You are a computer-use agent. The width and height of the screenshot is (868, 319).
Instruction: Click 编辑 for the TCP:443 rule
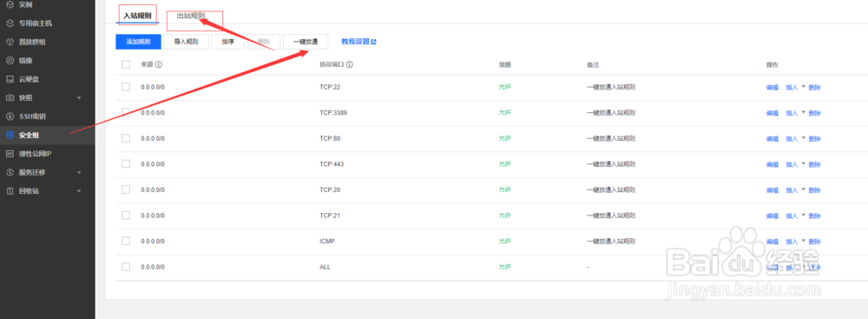pyautogui.click(x=773, y=164)
